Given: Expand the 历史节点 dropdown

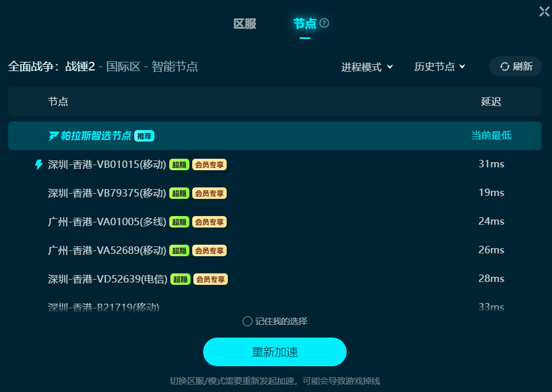Looking at the screenshot, I should coord(440,66).
